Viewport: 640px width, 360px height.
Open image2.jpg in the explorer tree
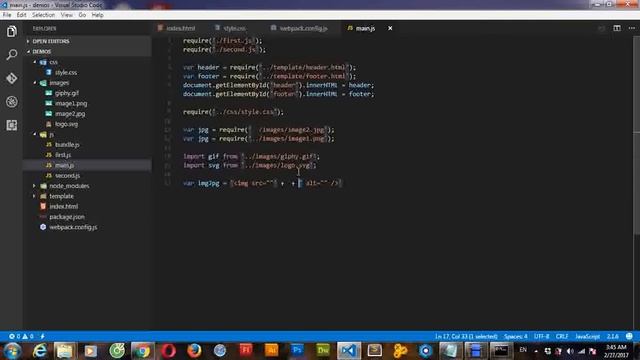(70, 113)
